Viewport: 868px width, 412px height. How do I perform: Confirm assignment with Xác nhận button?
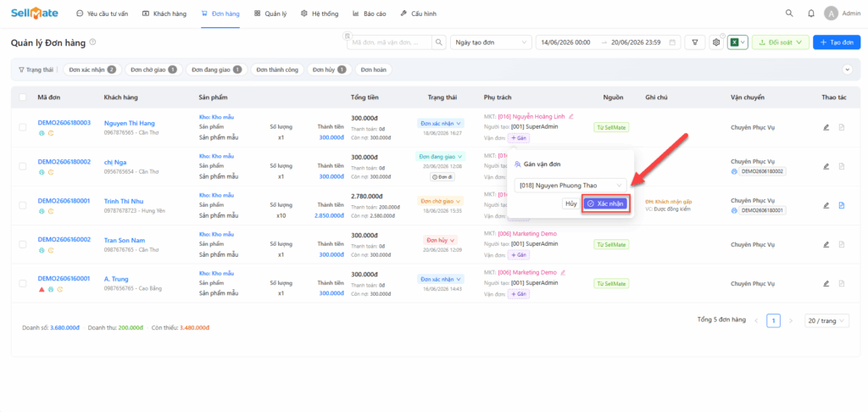coord(605,203)
